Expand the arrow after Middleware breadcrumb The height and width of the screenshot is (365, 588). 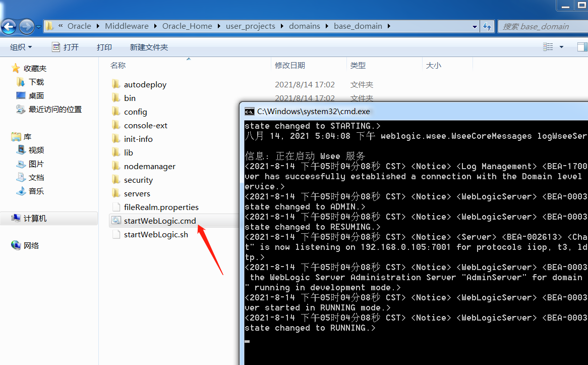click(x=155, y=26)
